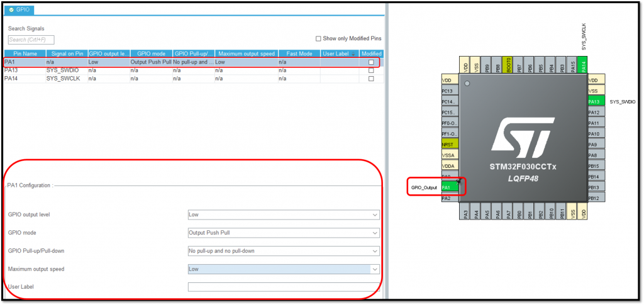Select the PA7 pin on the chip

tap(508, 211)
